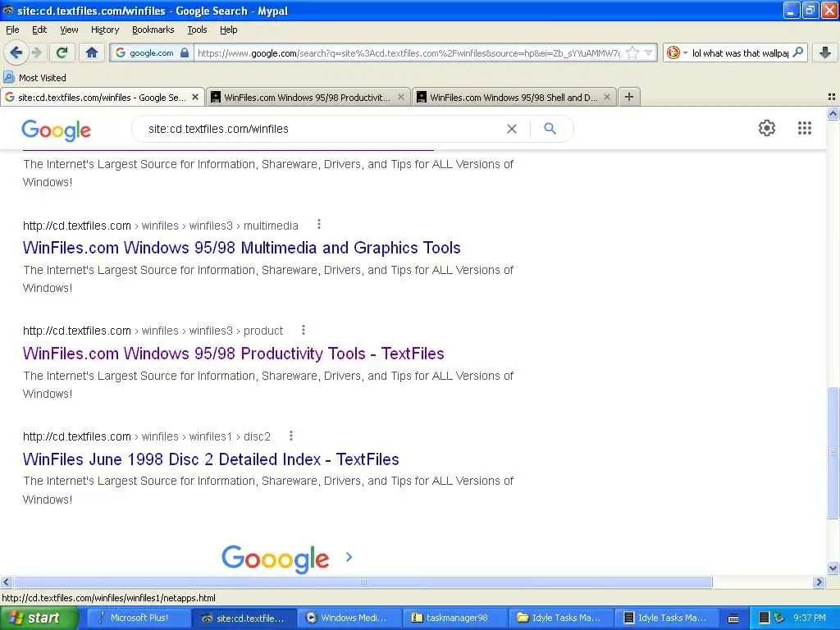The width and height of the screenshot is (840, 630).
Task: Bookmark this page with the star icon
Action: click(632, 52)
